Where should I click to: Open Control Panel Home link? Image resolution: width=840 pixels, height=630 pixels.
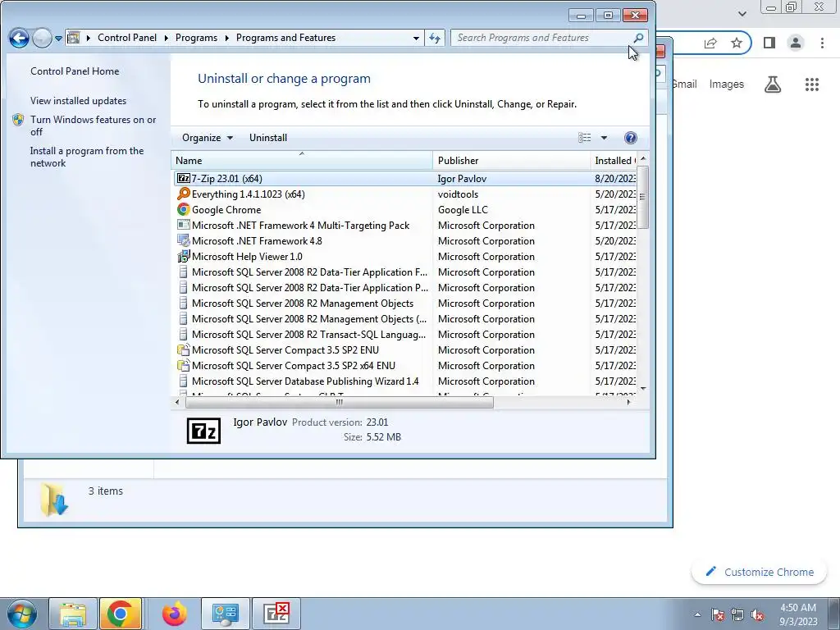click(x=75, y=71)
